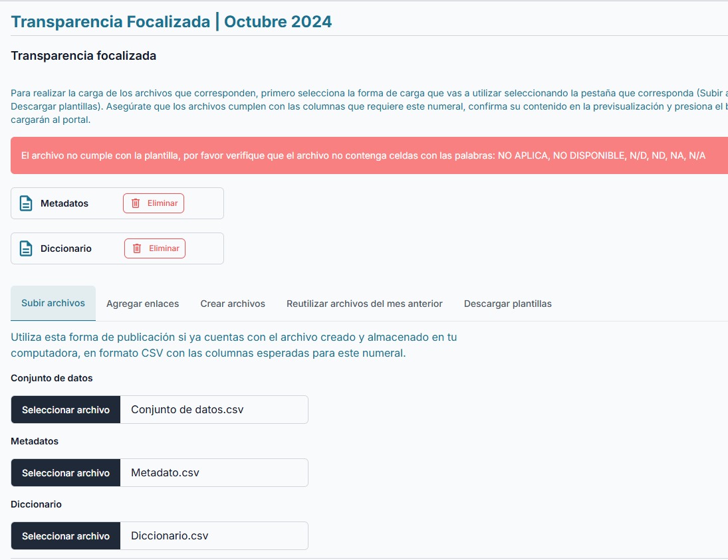Click the Metadatos label in file card

[x=64, y=203]
